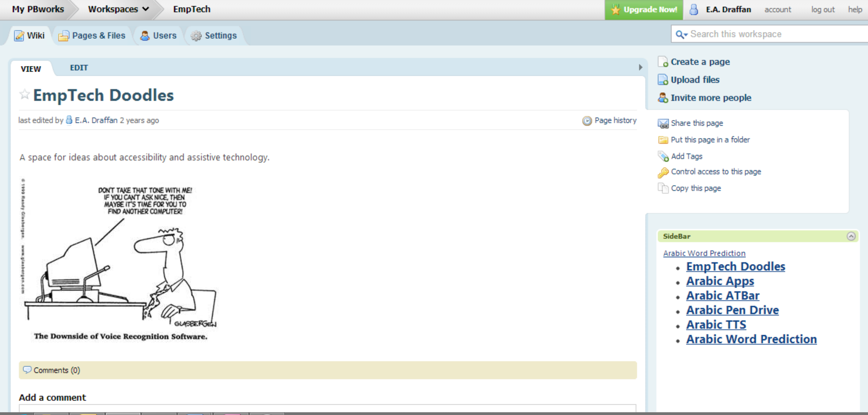Click the log out link
Screen dimensions: 868x415
tap(823, 9)
